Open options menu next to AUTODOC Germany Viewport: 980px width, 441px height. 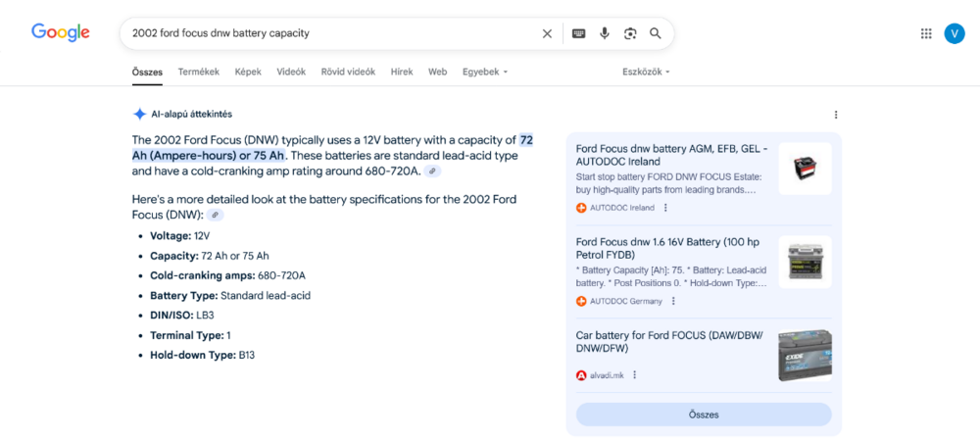pyautogui.click(x=673, y=301)
